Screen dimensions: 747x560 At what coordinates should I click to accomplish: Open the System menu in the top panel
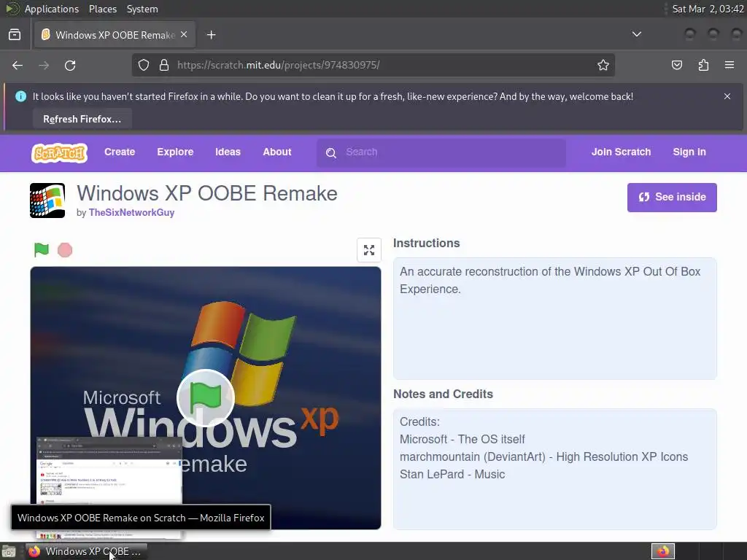[x=142, y=9]
